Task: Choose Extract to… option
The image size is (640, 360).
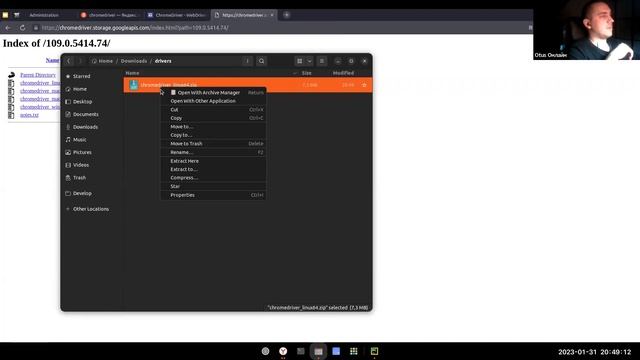Action: click(213, 169)
